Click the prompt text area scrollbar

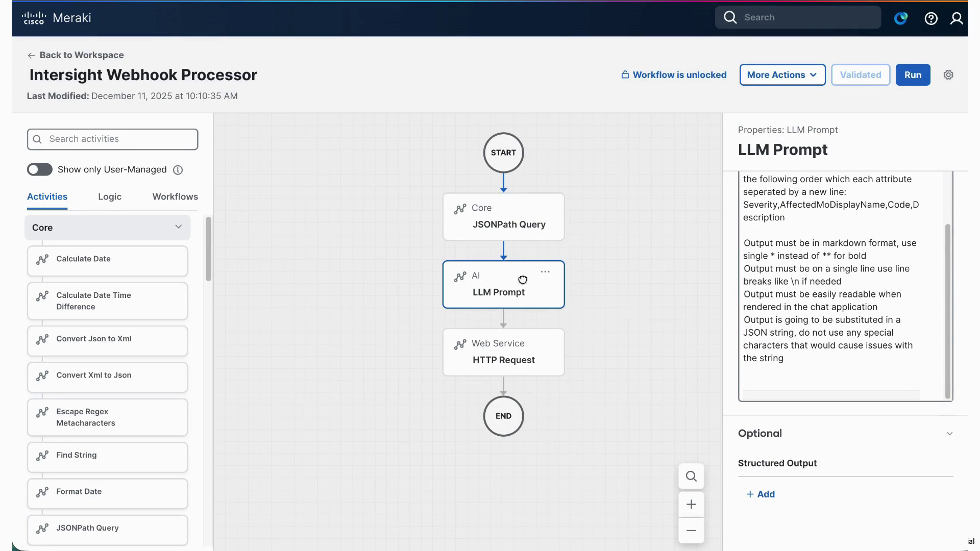[948, 311]
